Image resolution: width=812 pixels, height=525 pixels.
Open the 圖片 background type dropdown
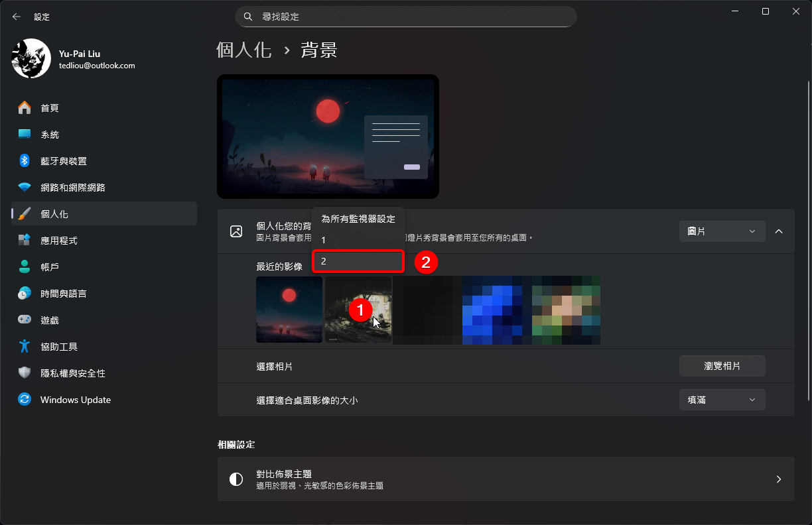pos(722,231)
